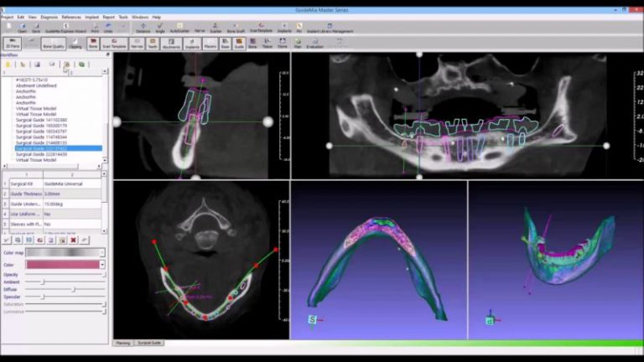Click the red X delete icon

[x=74, y=240]
